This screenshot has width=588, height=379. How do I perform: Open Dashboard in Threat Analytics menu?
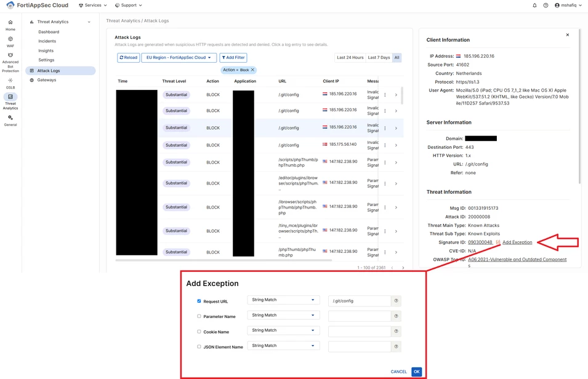(49, 32)
